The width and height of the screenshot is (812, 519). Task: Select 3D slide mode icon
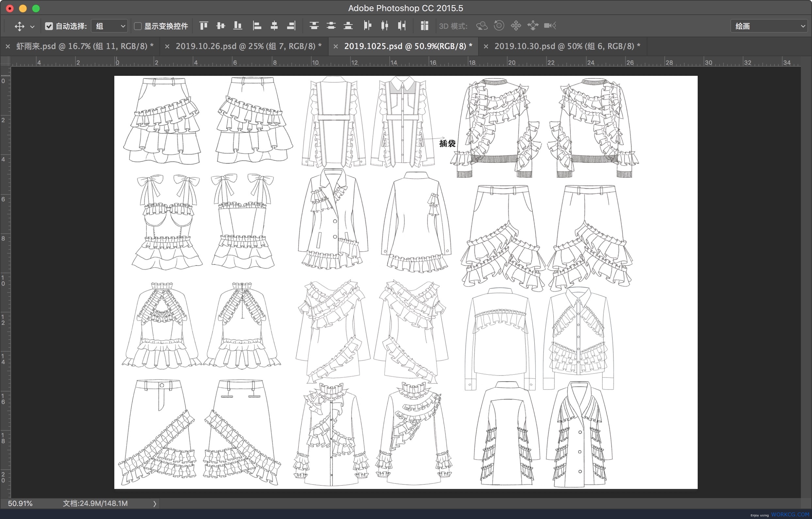tap(533, 25)
